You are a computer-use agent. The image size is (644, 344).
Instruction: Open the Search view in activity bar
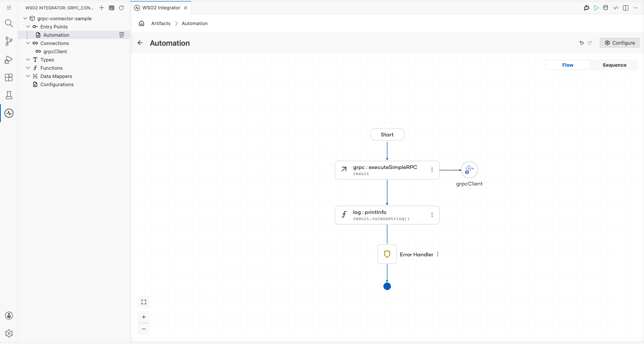pyautogui.click(x=9, y=23)
